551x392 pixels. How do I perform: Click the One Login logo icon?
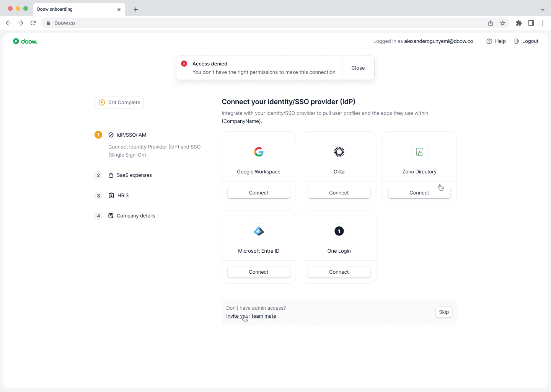pos(339,231)
